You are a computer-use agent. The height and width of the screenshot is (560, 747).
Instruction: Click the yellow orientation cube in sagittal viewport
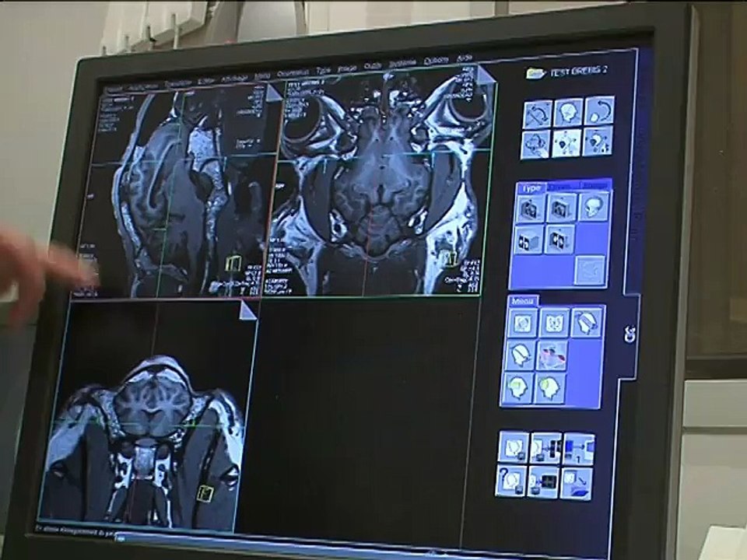click(x=233, y=264)
